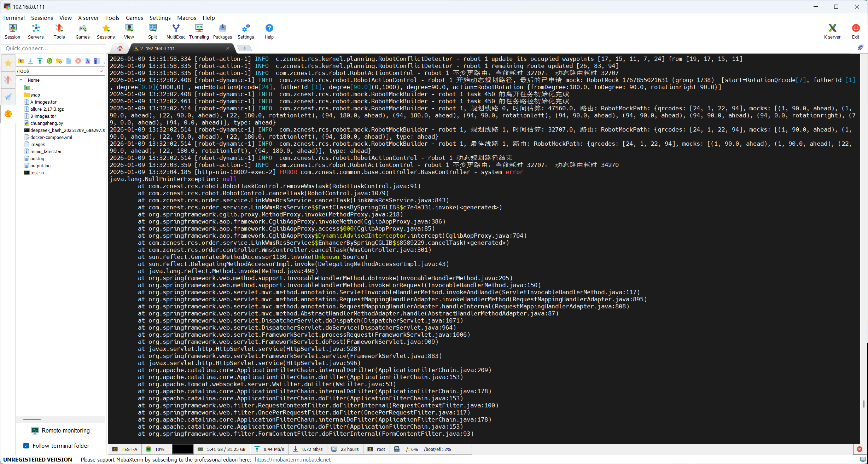Toggle Follow terminal folder checkbox
Screen dimensions: 868x464
[26, 446]
